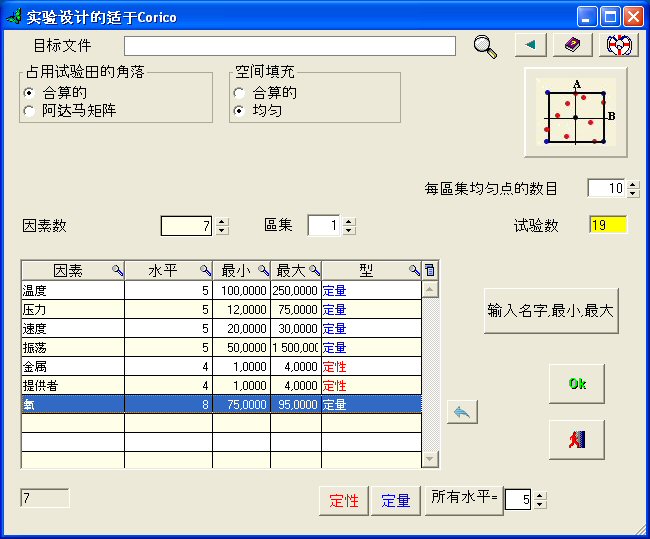Click the 目标文件 input field
The height and width of the screenshot is (539, 650).
[290, 46]
